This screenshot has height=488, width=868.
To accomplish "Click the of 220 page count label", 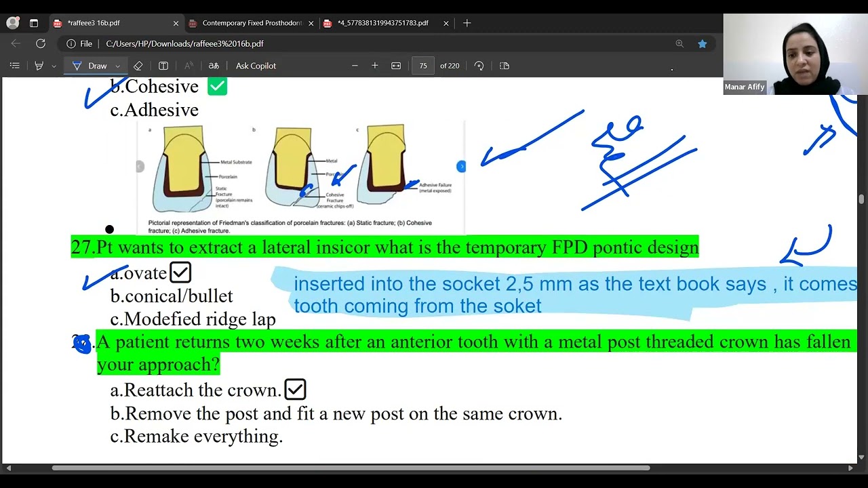I will (x=450, y=66).
